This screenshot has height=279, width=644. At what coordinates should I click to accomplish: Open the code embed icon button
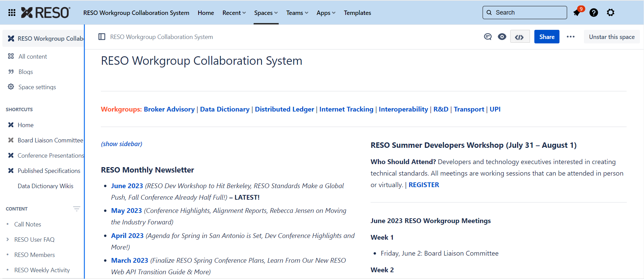pos(520,37)
